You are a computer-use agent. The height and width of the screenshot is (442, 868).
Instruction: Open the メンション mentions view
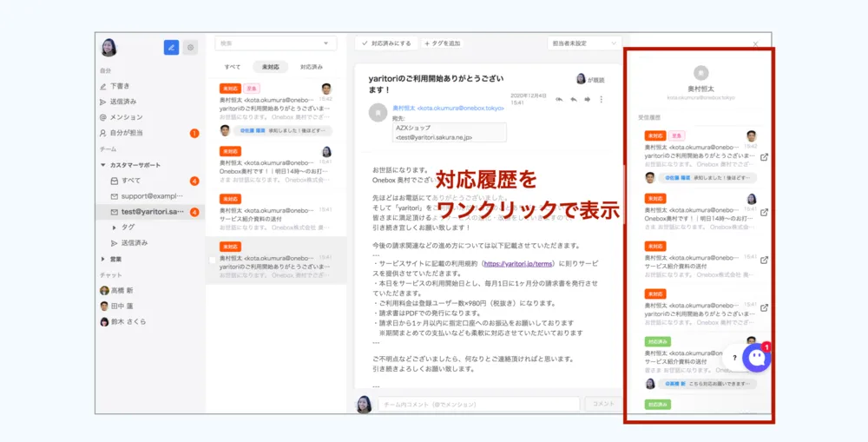[126, 117]
